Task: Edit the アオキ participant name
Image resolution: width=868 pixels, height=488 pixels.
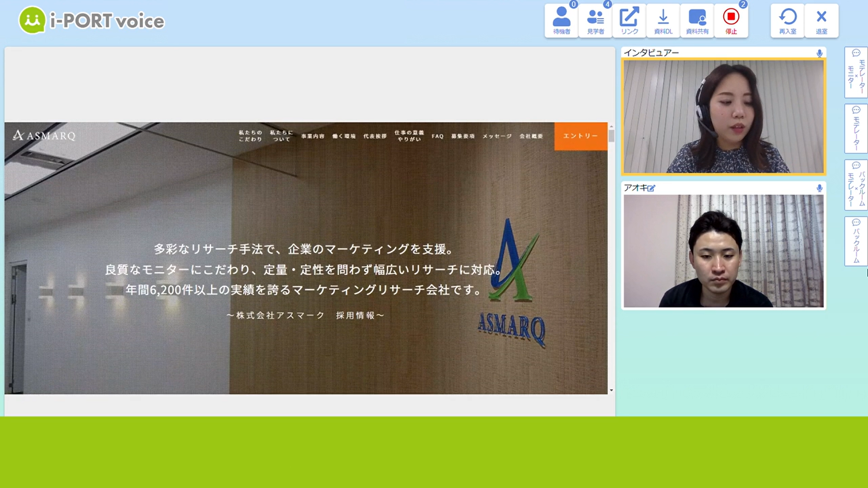Action: 651,188
